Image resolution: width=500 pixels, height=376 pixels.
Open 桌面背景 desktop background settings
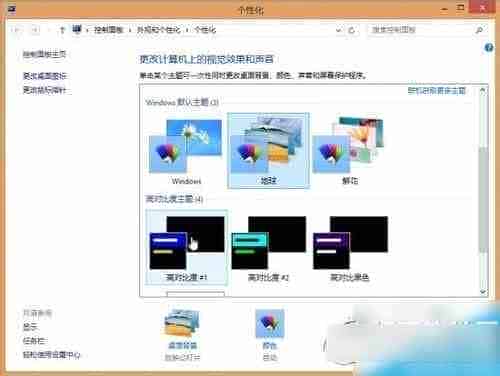click(x=182, y=335)
